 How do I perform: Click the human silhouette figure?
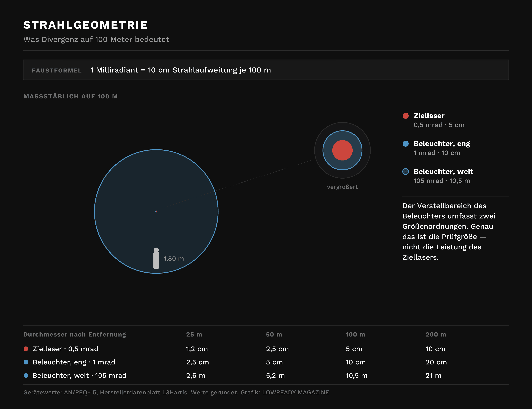(x=156, y=258)
